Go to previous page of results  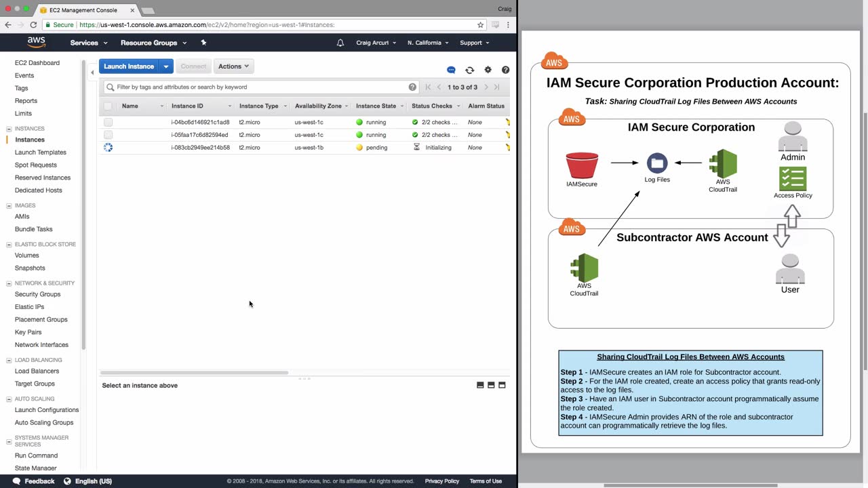tap(439, 87)
